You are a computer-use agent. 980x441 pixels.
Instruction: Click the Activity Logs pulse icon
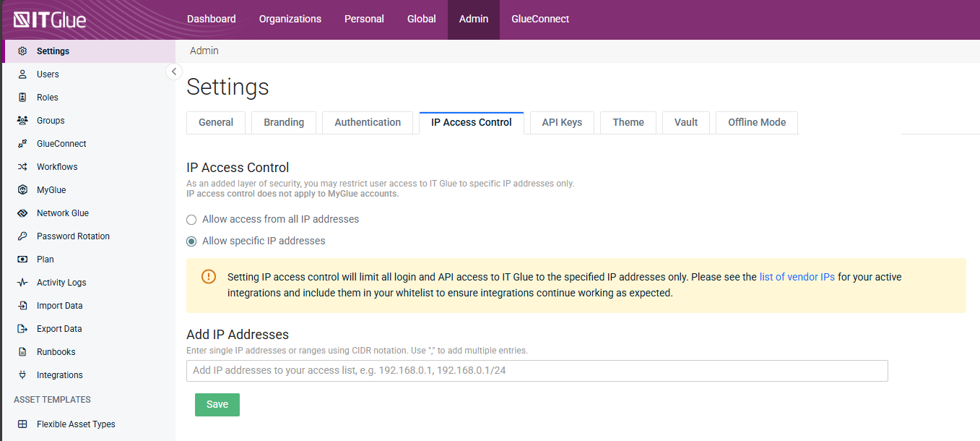click(22, 283)
